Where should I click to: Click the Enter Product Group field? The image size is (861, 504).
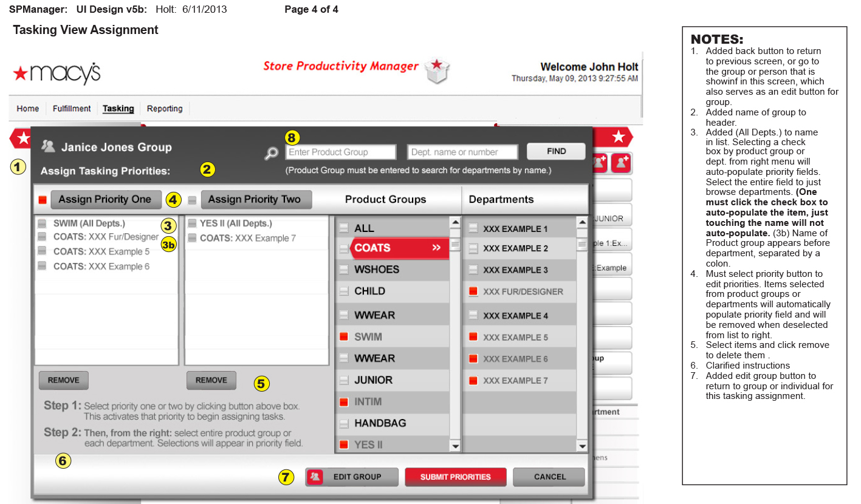341,152
